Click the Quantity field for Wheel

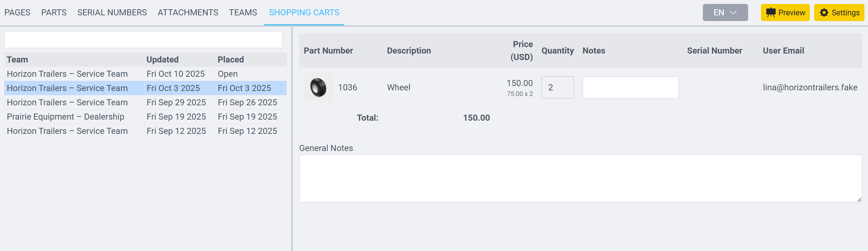(x=557, y=87)
